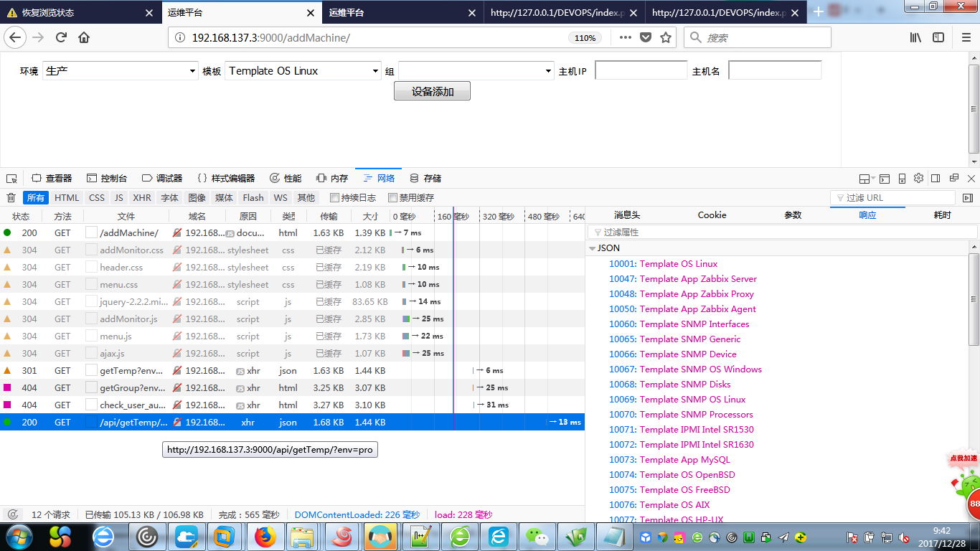The width and height of the screenshot is (980, 551).
Task: Enable the 持续日志 persist logs checkbox
Action: pos(335,198)
